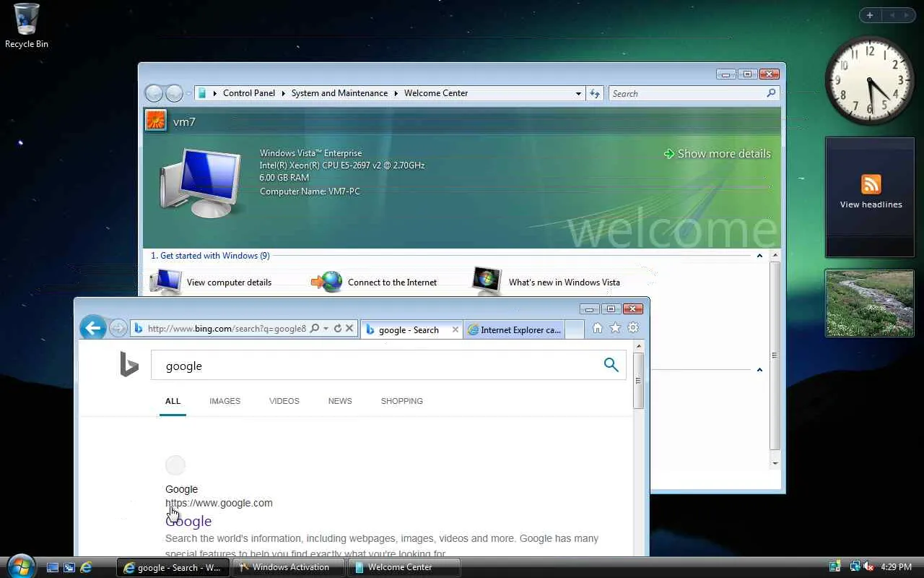This screenshot has height=578, width=924.
Task: Switch to NEWS results in Bing
Action: pos(340,401)
